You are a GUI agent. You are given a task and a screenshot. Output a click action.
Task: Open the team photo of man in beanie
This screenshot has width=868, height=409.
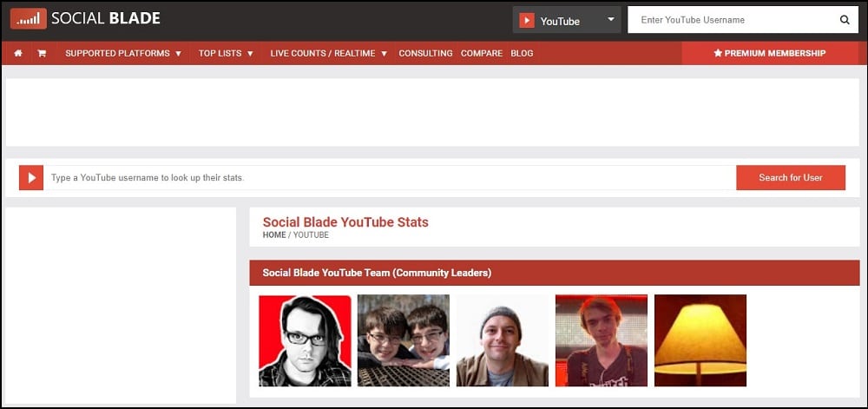[x=503, y=340]
